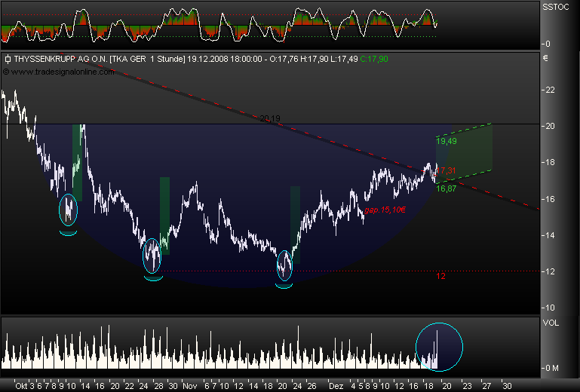Click the 20,19 resistance level label
Screen dimensions: 580x392
point(269,118)
